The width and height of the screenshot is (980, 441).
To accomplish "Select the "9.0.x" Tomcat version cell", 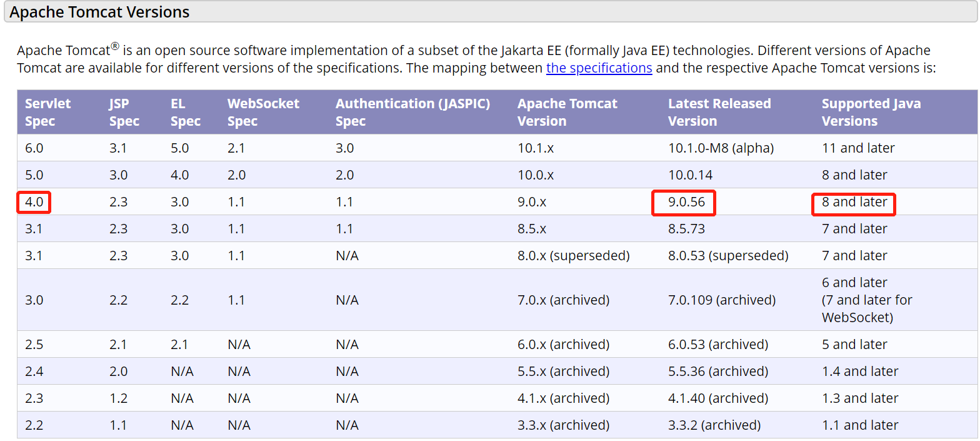I will (x=532, y=202).
